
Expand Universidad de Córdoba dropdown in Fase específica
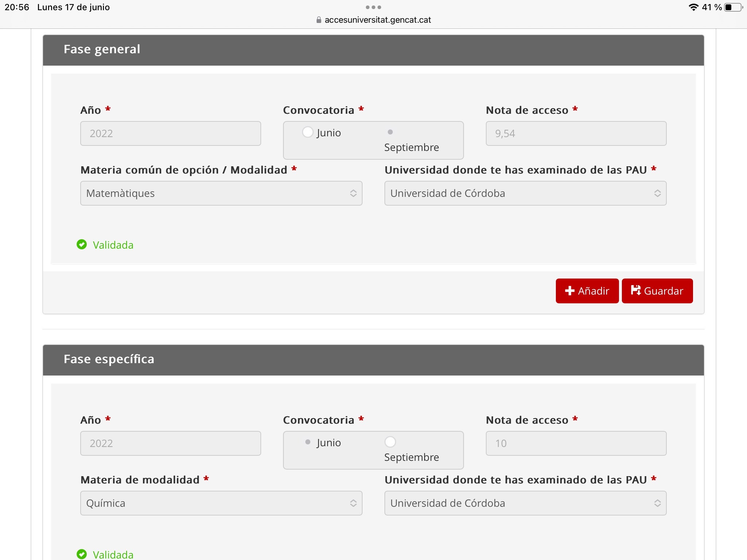click(525, 503)
